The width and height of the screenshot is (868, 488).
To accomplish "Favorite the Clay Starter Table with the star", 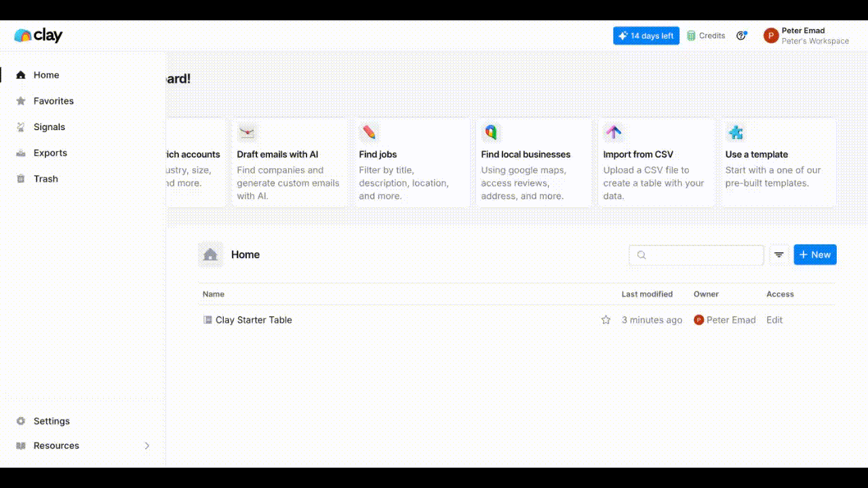I will 605,319.
